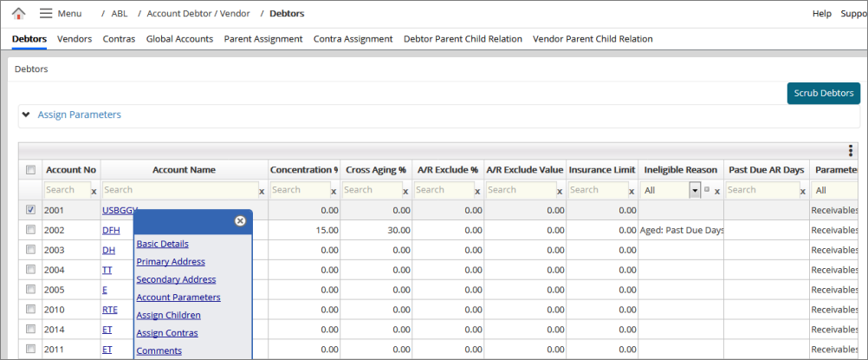This screenshot has width=868, height=360.
Task: Open the Parent Assignment tab
Action: [263, 39]
